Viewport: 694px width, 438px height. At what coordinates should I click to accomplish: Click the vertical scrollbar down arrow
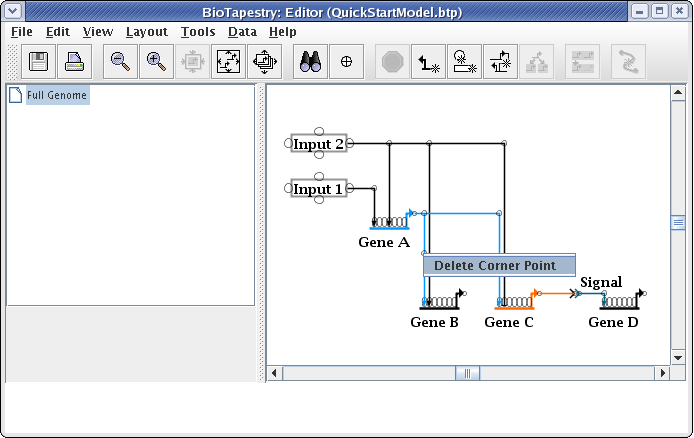pyautogui.click(x=677, y=356)
